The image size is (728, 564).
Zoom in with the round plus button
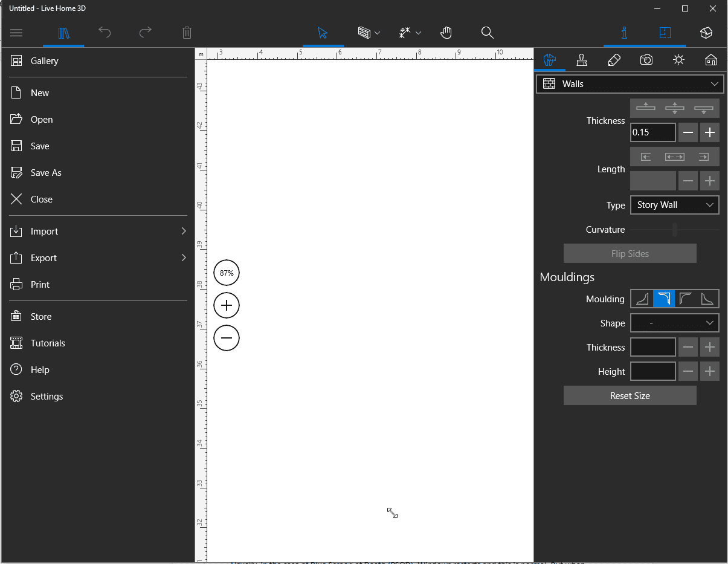(227, 305)
